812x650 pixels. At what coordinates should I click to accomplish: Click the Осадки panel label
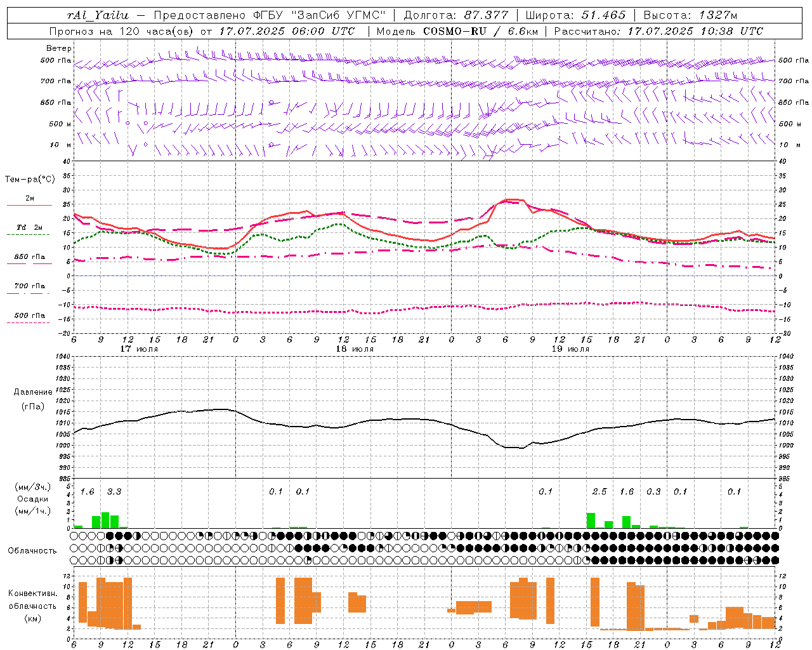[x=33, y=499]
